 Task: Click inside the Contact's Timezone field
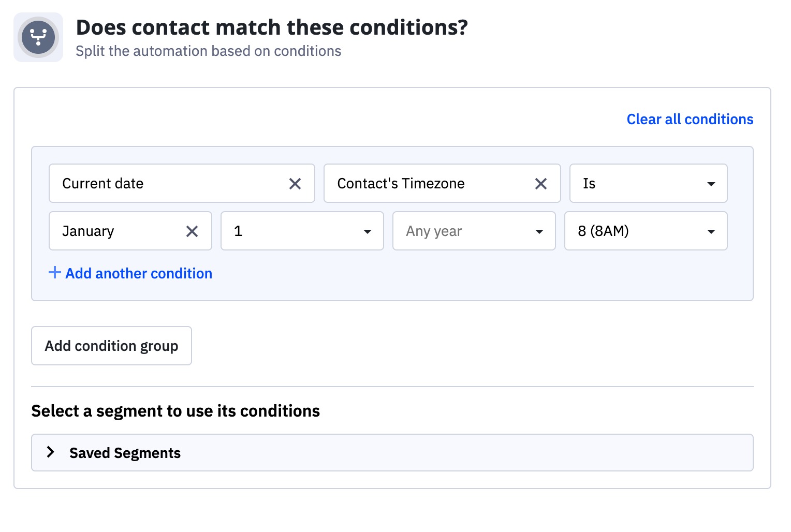pyautogui.click(x=424, y=184)
